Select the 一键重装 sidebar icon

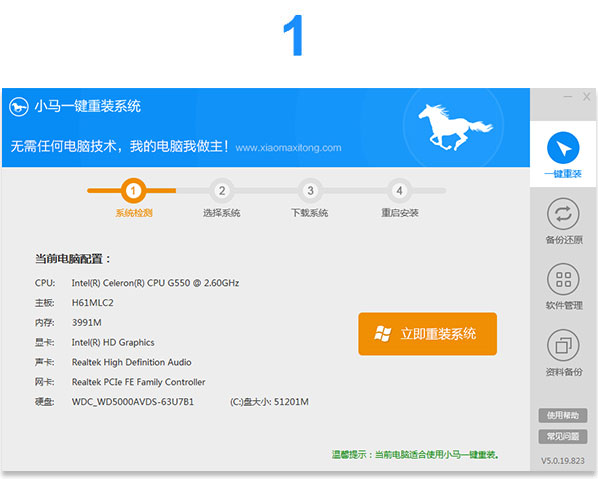pos(563,148)
